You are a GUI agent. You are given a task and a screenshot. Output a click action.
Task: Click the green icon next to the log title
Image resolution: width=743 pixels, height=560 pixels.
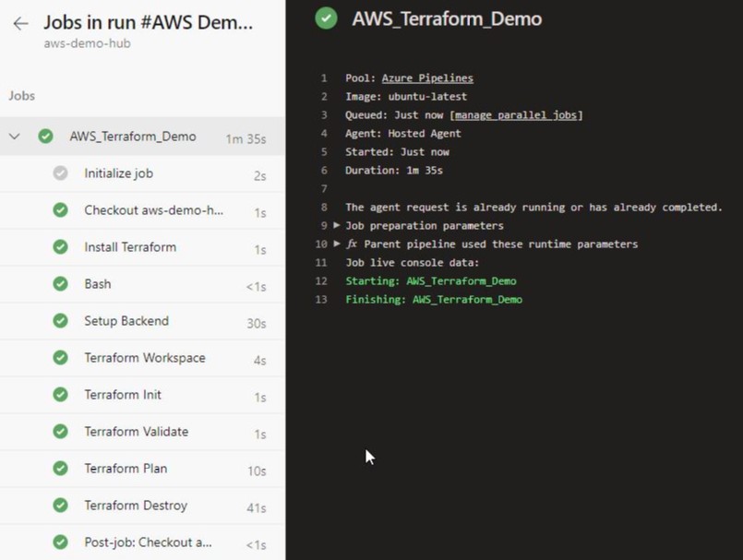pyautogui.click(x=325, y=18)
